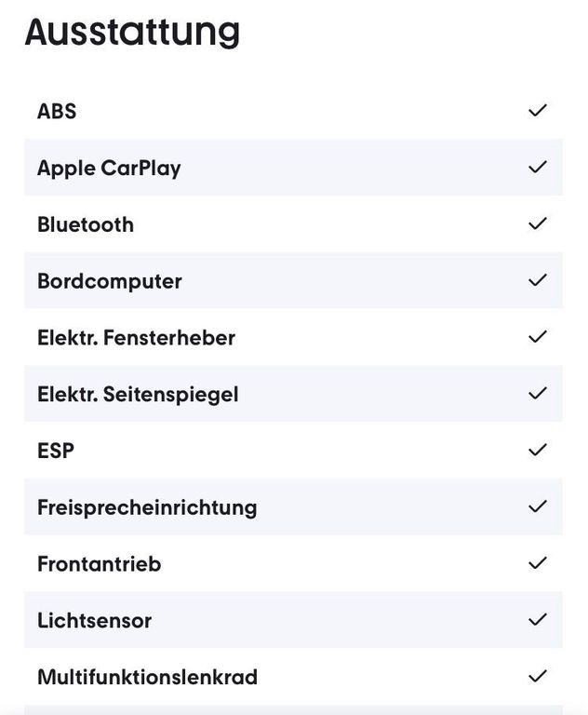Click the Multifunktionslenkrad label
Viewport: 588px width, 715px height.
point(147,677)
